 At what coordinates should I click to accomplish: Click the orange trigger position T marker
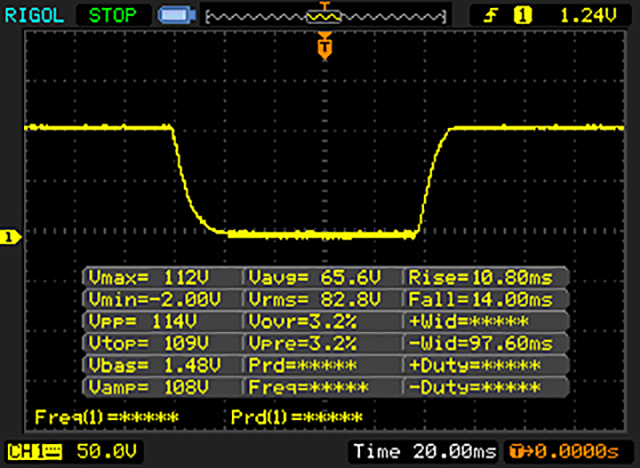coord(325,46)
